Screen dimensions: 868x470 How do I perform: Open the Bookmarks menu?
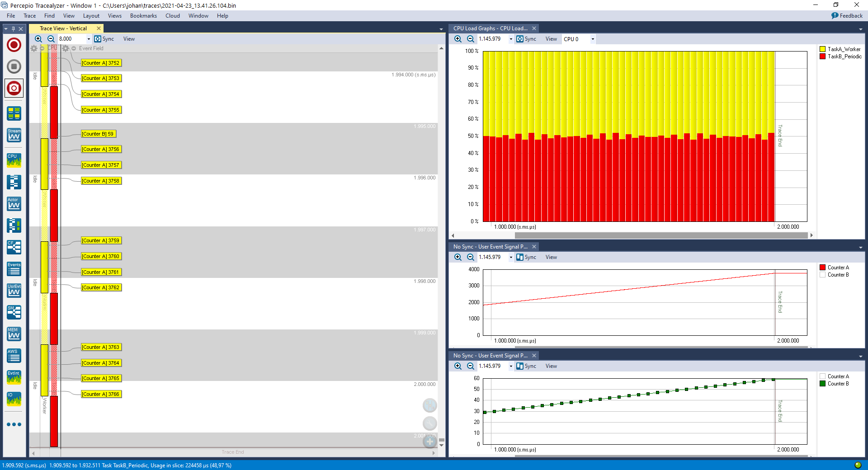(x=143, y=16)
